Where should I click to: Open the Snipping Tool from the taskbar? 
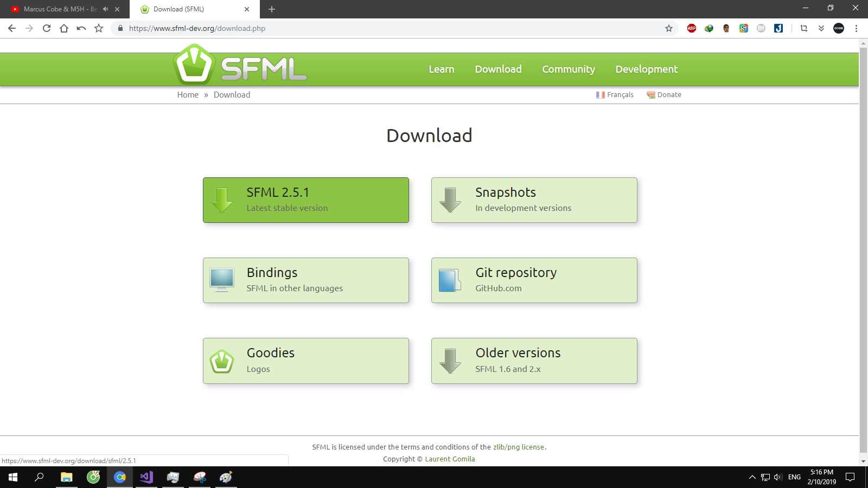[200, 477]
